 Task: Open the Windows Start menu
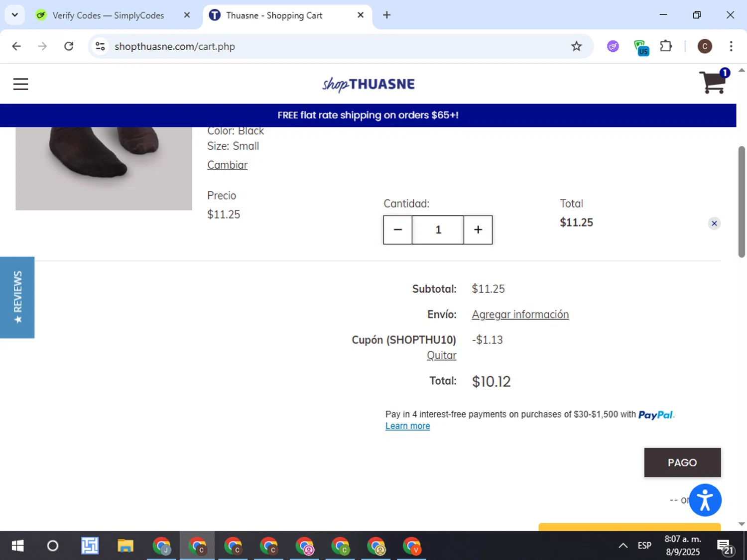[17, 546]
